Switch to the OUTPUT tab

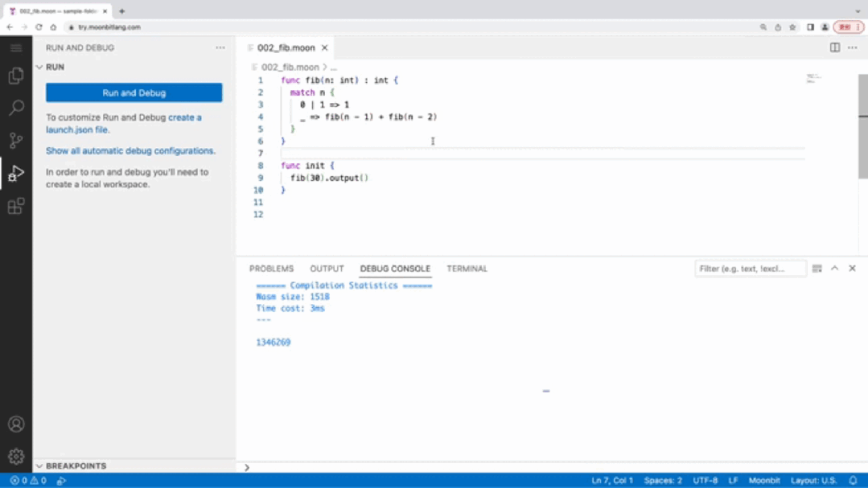(327, 269)
